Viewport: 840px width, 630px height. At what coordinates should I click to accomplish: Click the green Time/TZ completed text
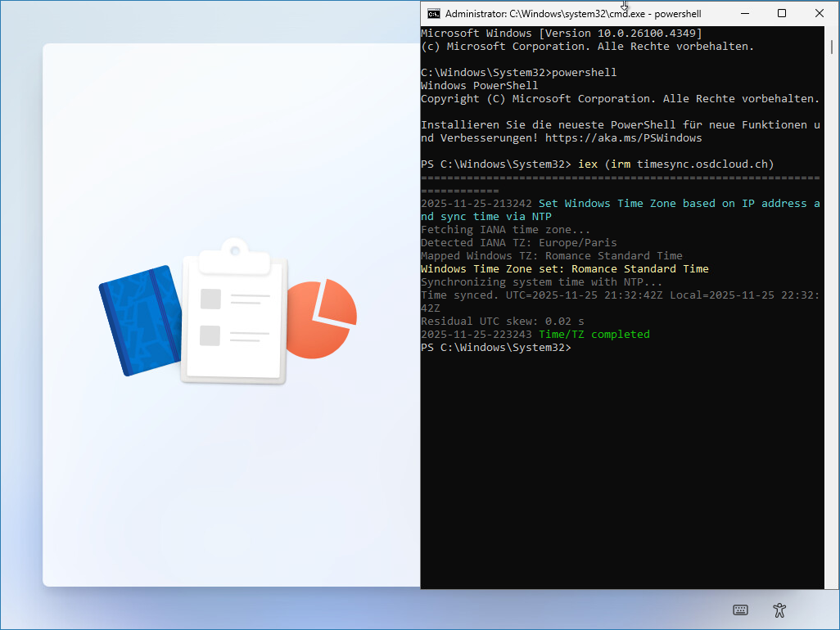tap(594, 335)
